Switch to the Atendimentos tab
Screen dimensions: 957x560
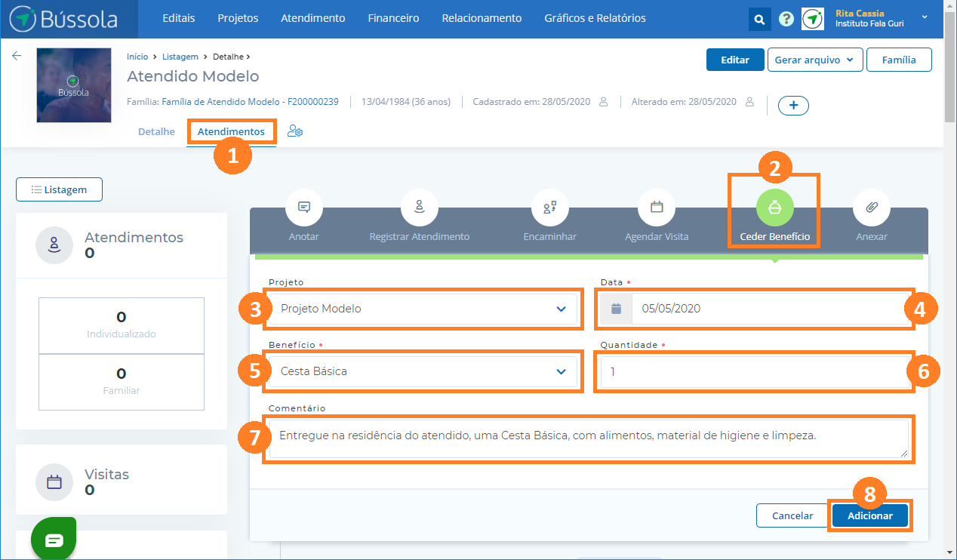click(231, 132)
